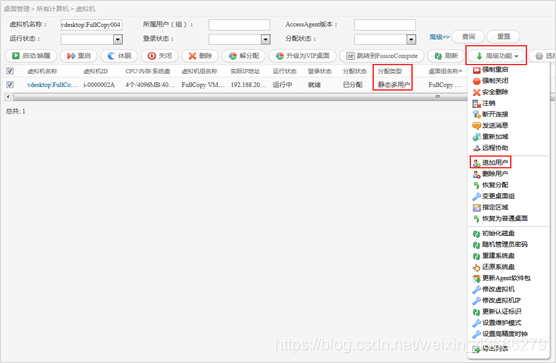556x363 pixels.
Task: Click the 运行中 status cell
Action: [283, 85]
